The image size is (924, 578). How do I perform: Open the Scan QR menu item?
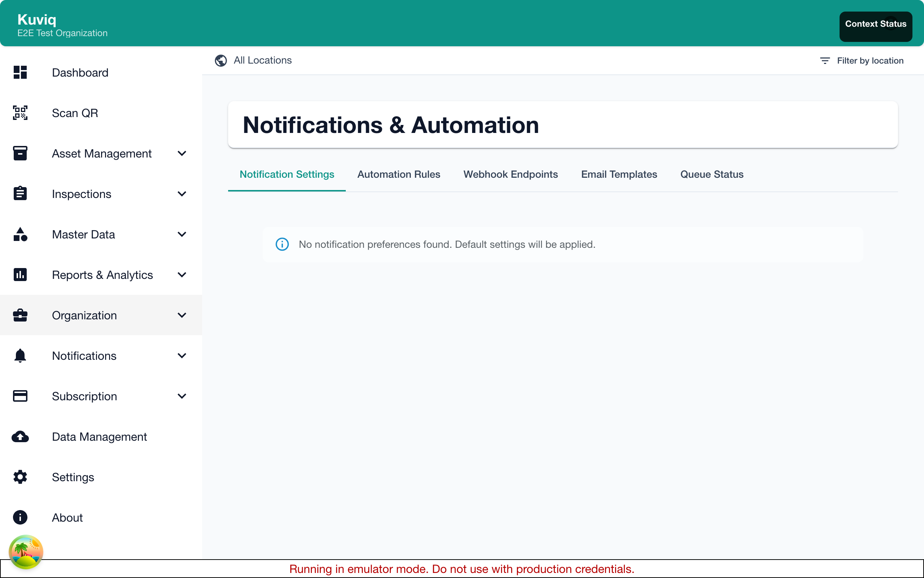tap(101, 113)
